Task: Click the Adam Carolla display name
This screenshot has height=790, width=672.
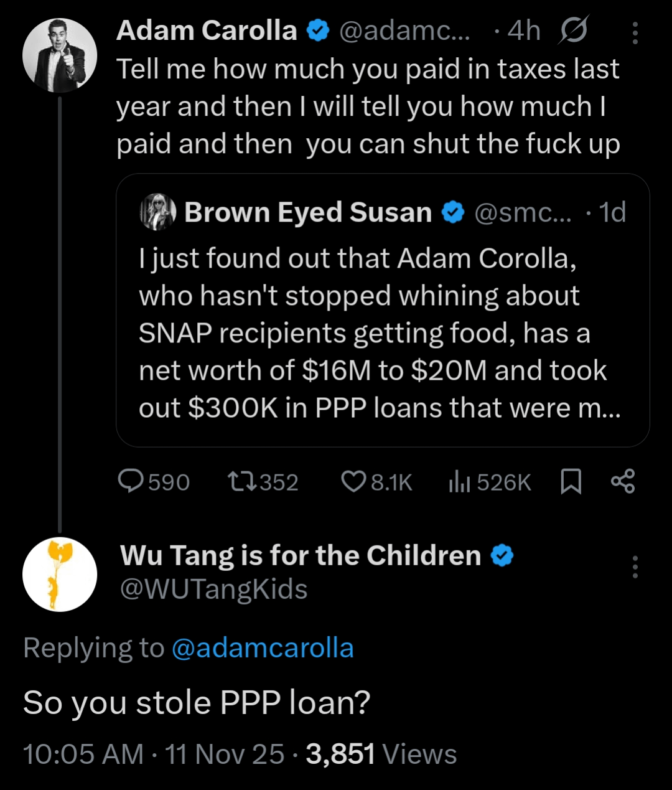Action: tap(207, 31)
